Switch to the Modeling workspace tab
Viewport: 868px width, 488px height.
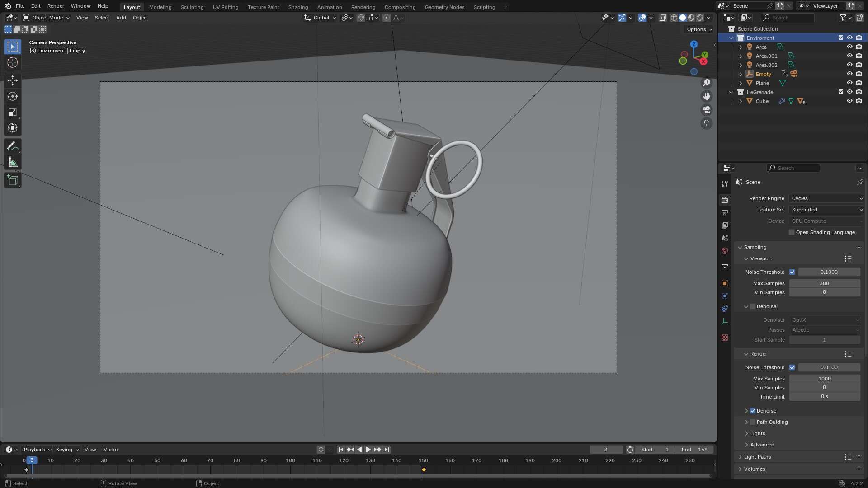[x=160, y=7]
